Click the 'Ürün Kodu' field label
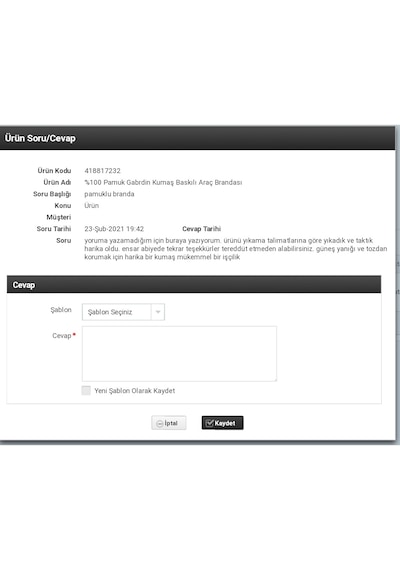The height and width of the screenshot is (570, 400). pyautogui.click(x=54, y=170)
